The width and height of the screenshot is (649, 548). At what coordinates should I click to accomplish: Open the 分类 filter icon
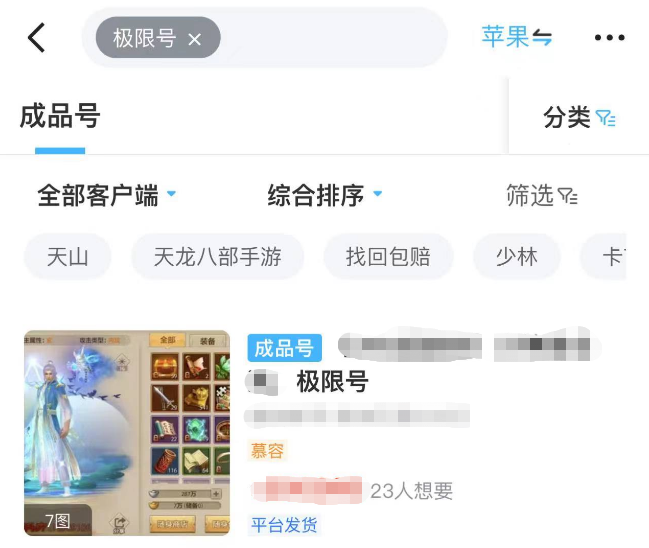(605, 118)
